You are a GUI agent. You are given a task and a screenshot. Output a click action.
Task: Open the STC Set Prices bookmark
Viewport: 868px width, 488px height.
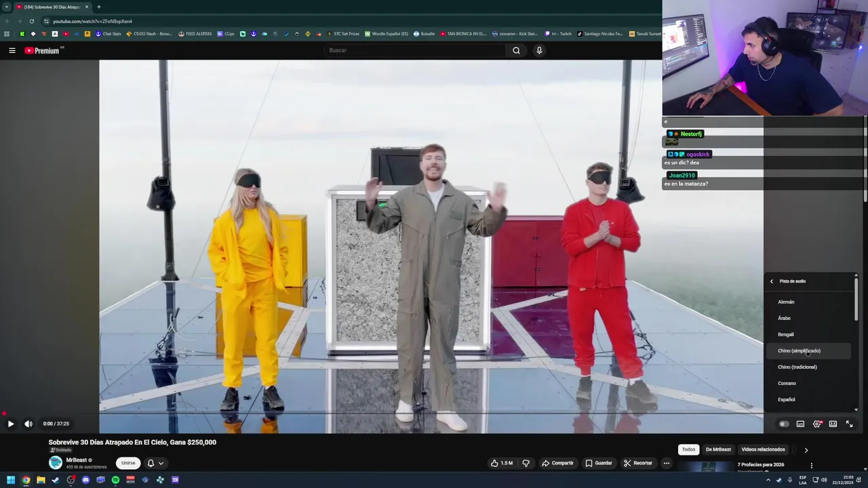pos(342,34)
